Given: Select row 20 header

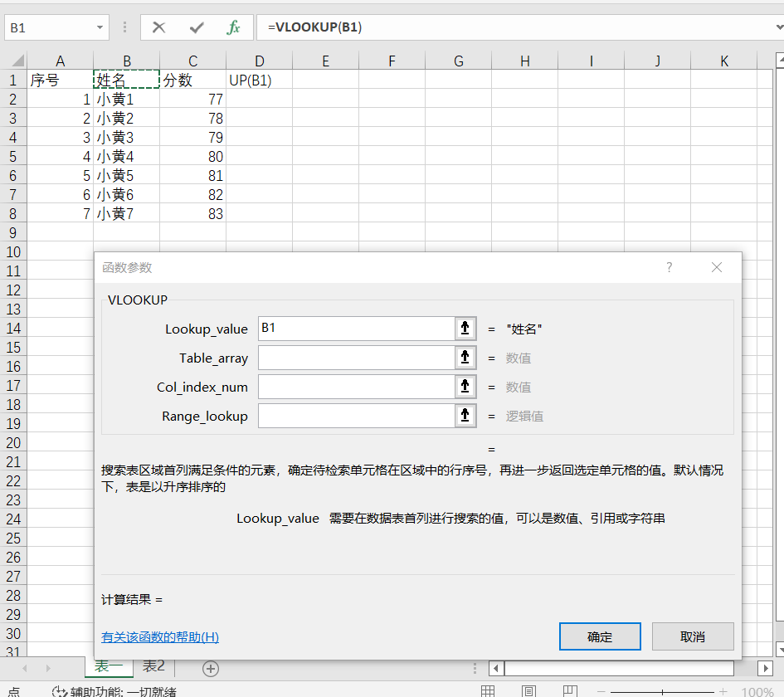Looking at the screenshot, I should point(13,443).
